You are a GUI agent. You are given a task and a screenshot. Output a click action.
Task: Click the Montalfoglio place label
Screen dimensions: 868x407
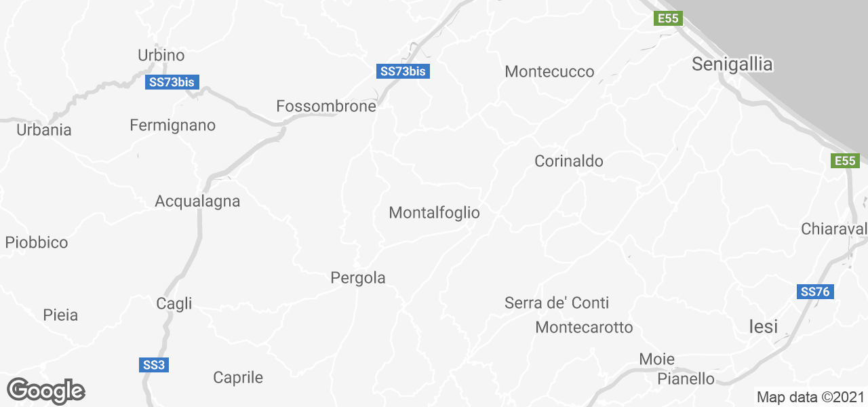coord(435,213)
